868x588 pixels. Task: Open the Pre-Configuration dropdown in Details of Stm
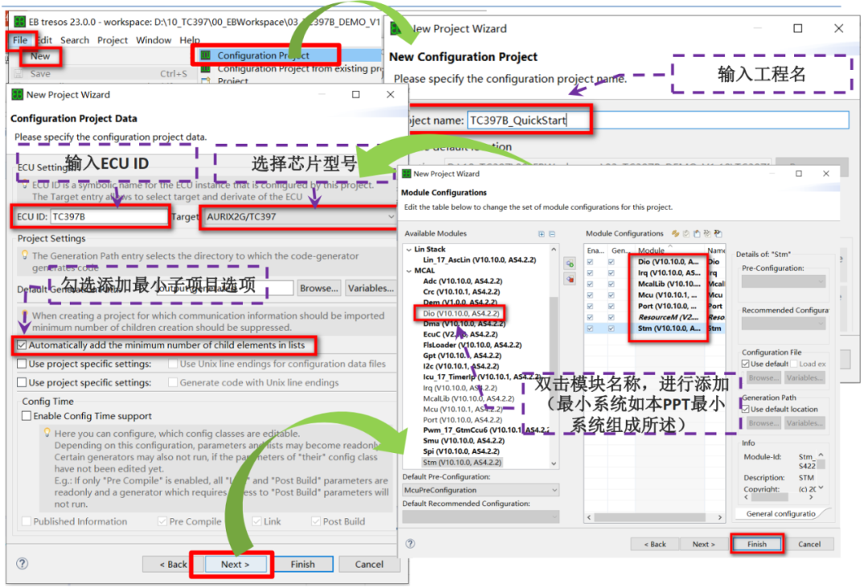(x=784, y=282)
